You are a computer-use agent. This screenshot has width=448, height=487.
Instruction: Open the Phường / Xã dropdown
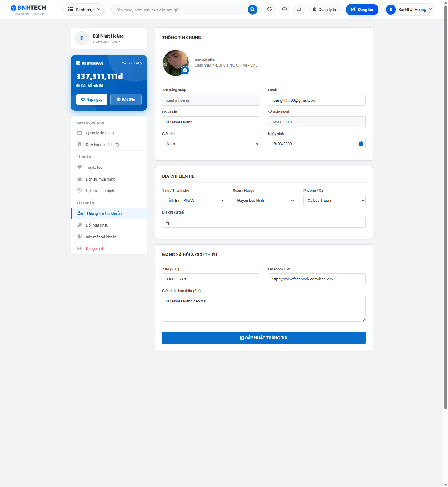(x=334, y=201)
